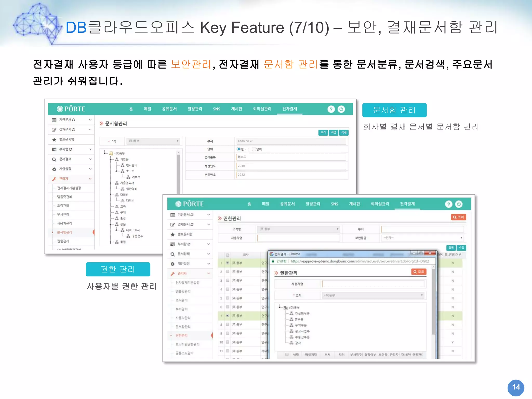Click the secure lock icon in Chrome popup
This screenshot has width=532, height=399.
(273, 261)
